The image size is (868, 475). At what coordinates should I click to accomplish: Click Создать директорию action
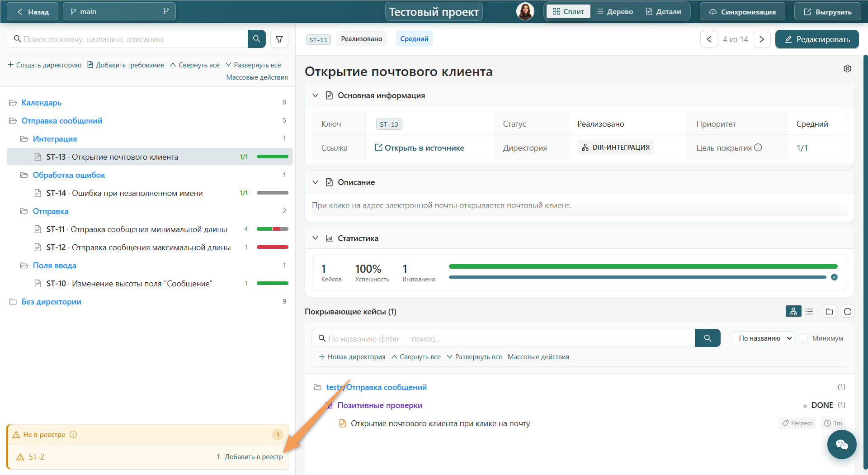coord(44,65)
